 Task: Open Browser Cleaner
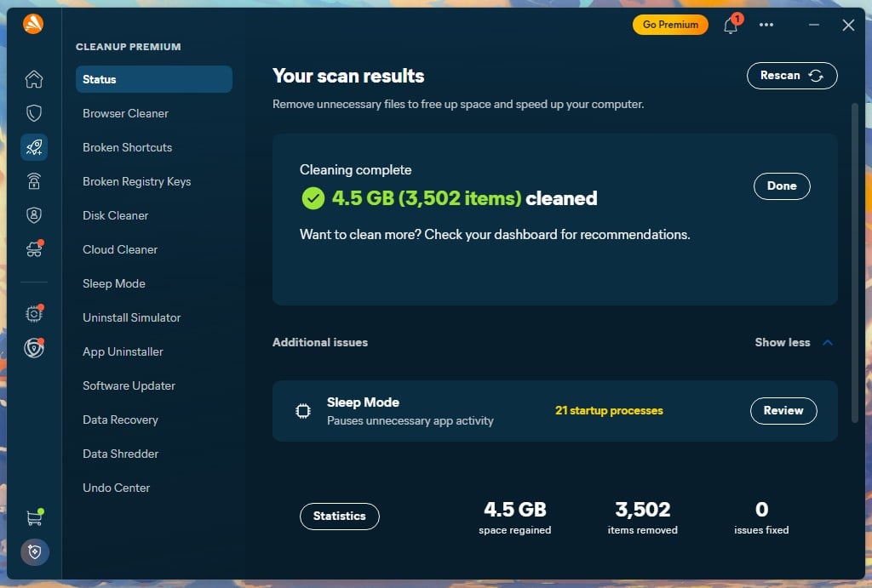pyautogui.click(x=126, y=113)
